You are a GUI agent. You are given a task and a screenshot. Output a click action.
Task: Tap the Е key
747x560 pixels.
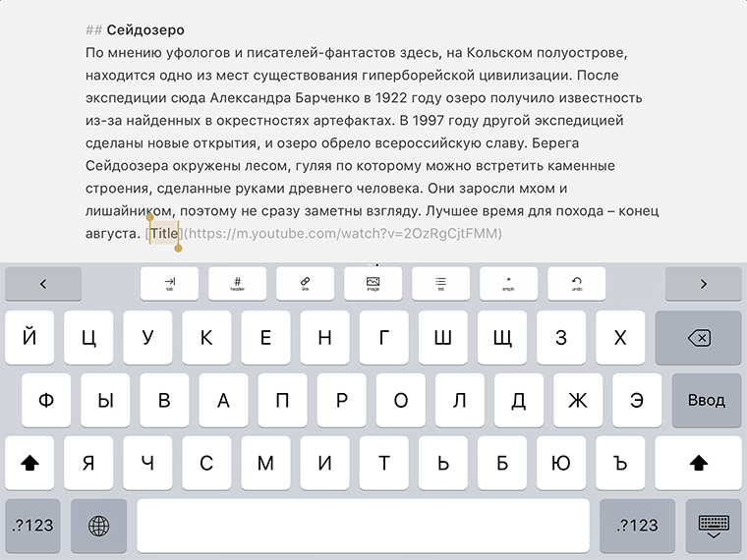point(265,338)
